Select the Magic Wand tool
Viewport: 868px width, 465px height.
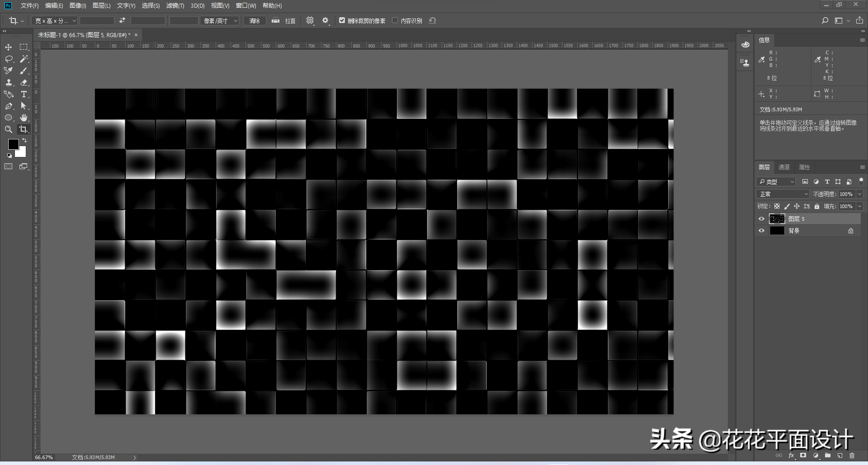click(x=24, y=59)
